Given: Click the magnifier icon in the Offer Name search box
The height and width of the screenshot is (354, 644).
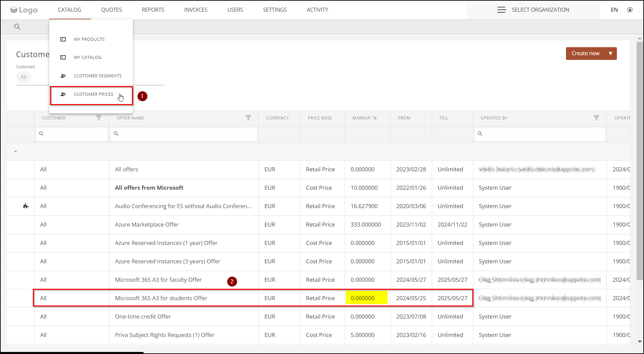Looking at the screenshot, I should 116,134.
